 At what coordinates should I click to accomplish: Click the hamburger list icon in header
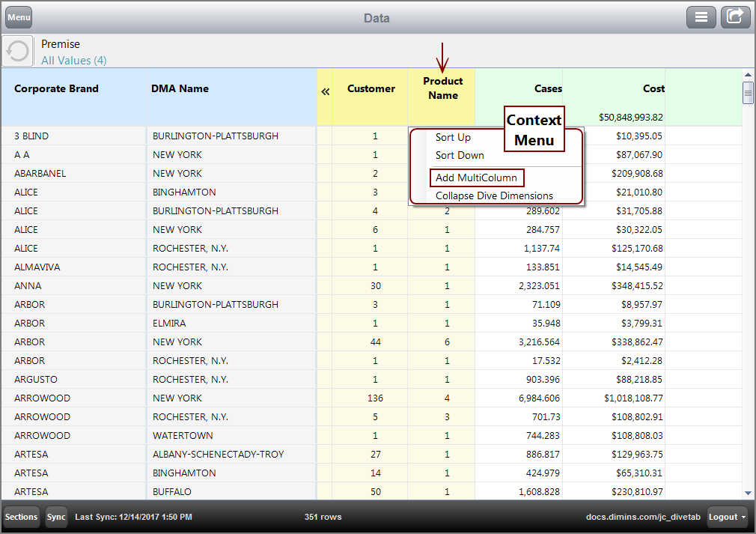(x=701, y=17)
